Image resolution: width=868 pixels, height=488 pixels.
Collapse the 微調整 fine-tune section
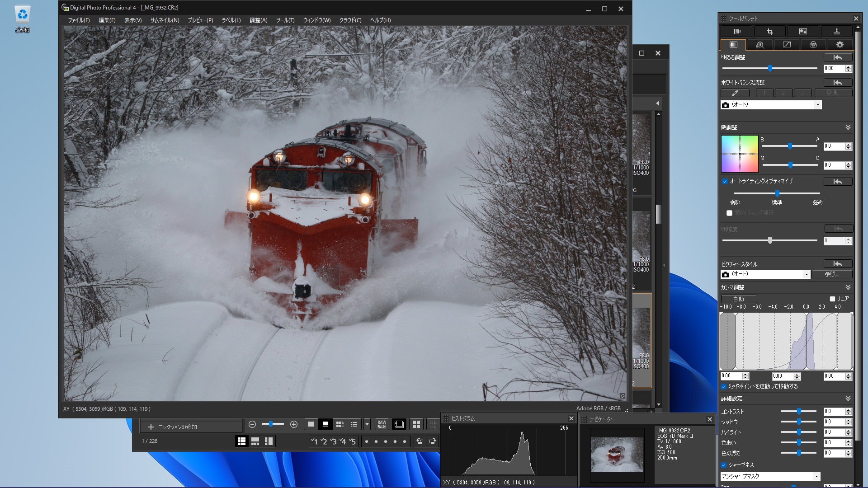pos(848,127)
